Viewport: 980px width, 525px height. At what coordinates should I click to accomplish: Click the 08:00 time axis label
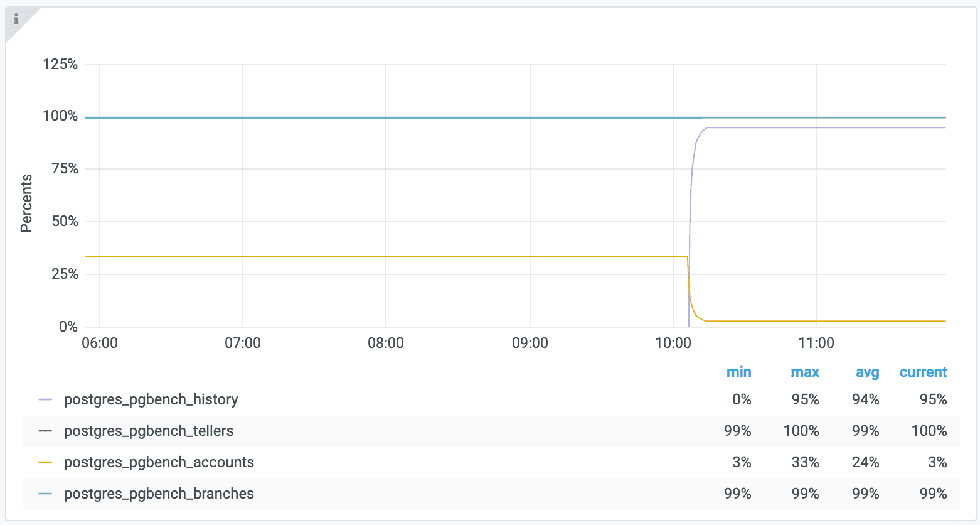coord(386,343)
